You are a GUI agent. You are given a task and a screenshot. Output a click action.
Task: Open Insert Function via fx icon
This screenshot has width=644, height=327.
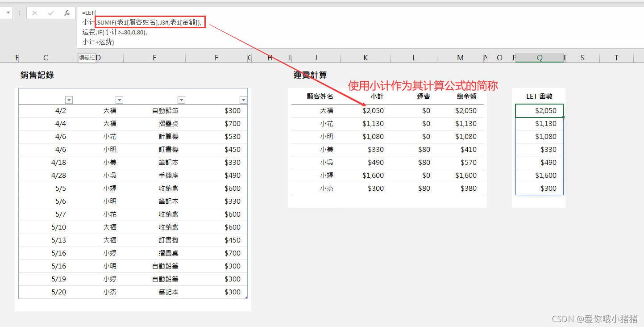point(67,13)
